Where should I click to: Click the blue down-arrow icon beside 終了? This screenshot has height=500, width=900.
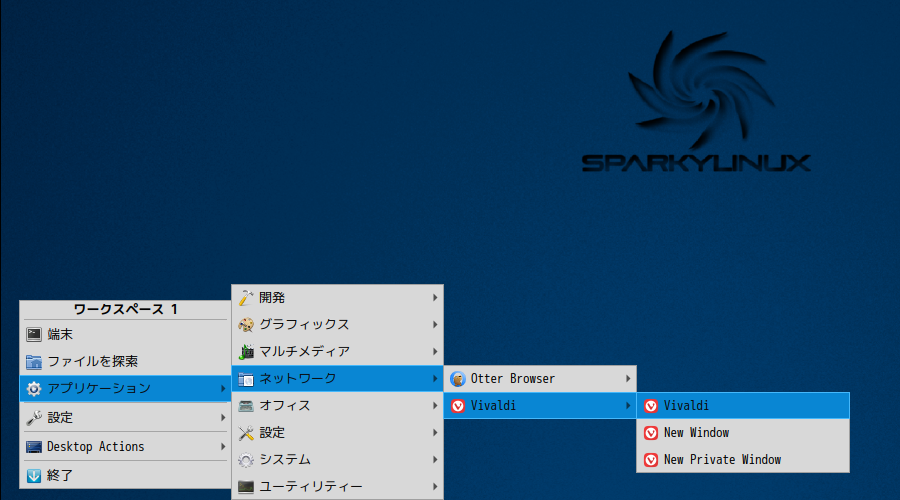pos(34,475)
